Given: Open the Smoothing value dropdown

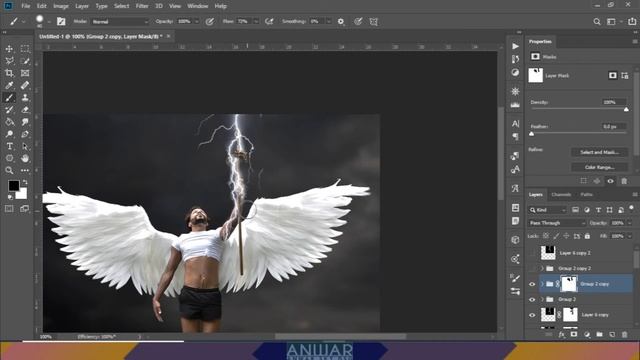Looking at the screenshot, I should click(328, 22).
